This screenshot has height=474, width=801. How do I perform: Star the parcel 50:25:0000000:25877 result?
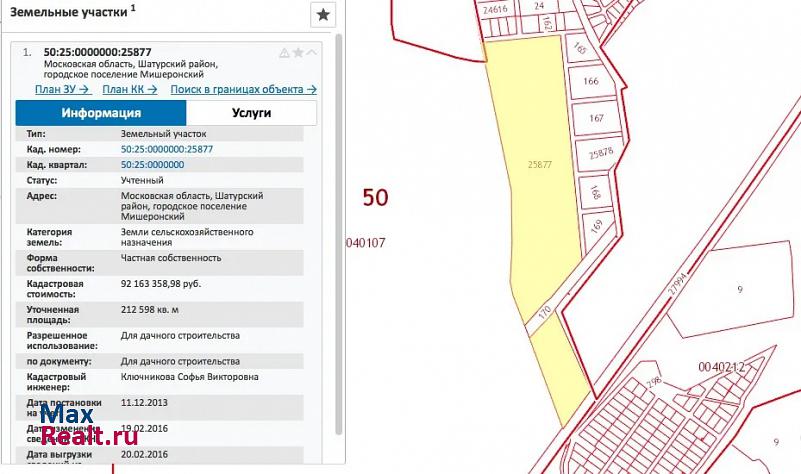(x=297, y=52)
